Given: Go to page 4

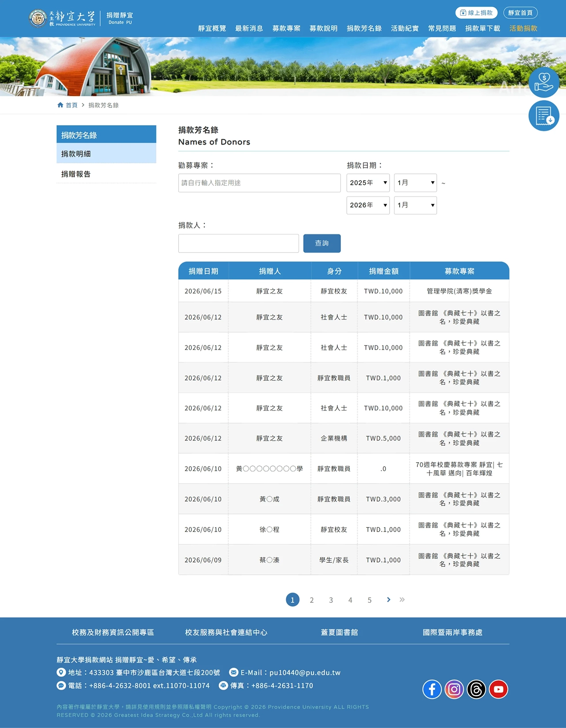Looking at the screenshot, I should point(350,600).
